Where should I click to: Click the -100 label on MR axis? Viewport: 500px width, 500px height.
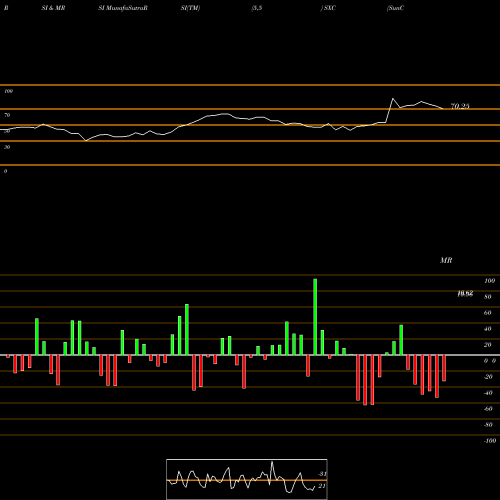click(x=489, y=441)
